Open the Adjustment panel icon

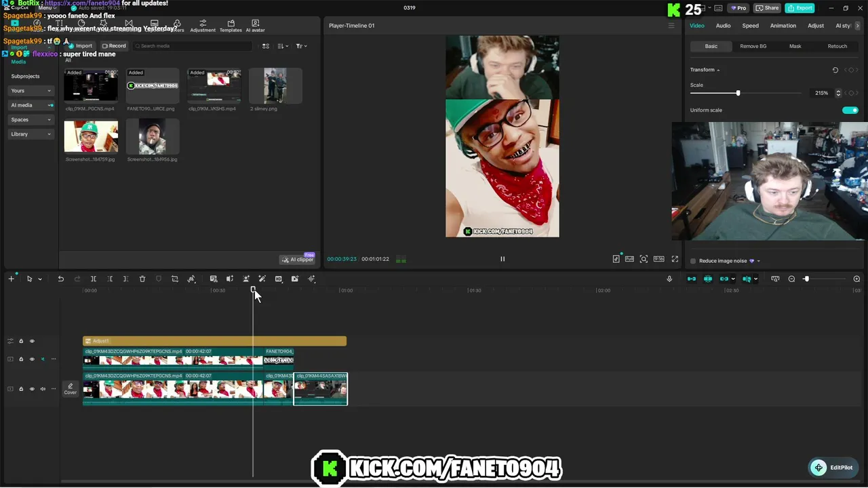(x=203, y=26)
